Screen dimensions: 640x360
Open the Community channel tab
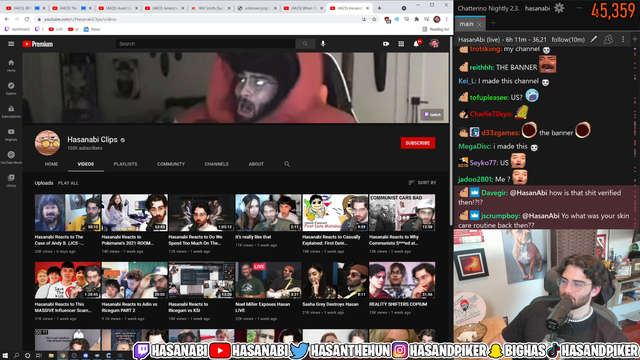pos(171,164)
